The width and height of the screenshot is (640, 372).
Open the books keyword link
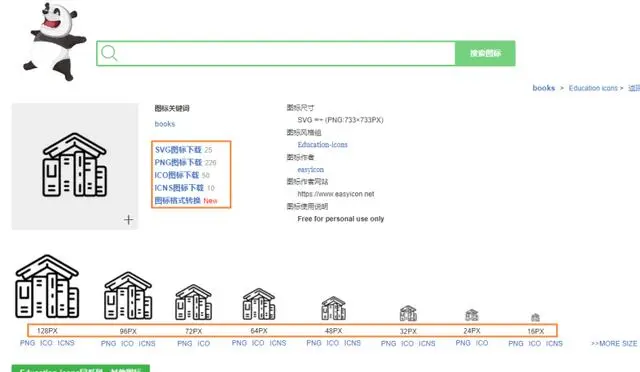(165, 124)
